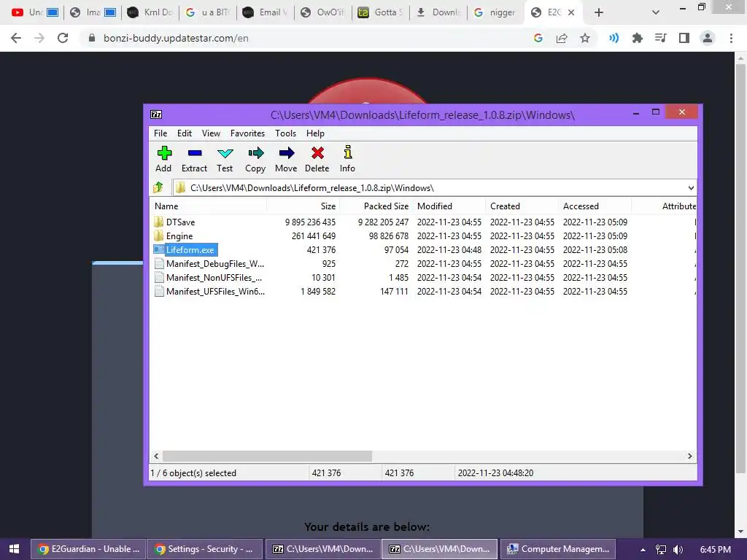Click the Chrome page vertical scrollbar

coord(740,269)
